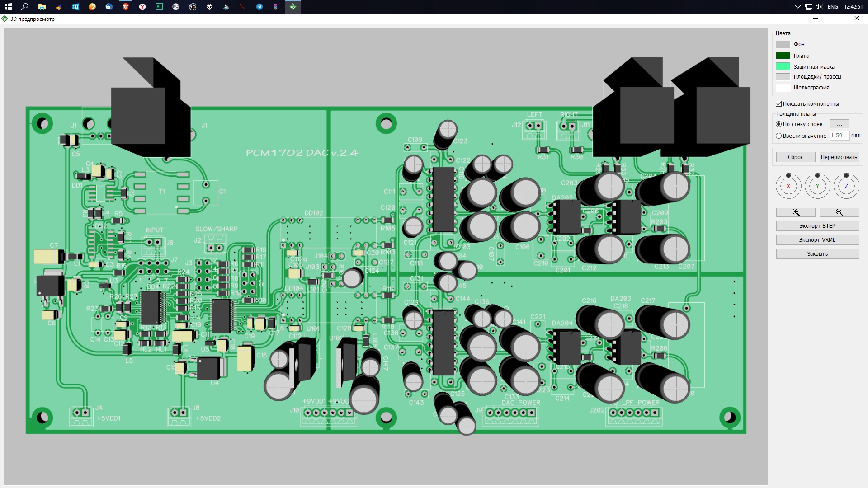Rotate the board with the X dial
Screen dimensions: 868x488
(x=788, y=186)
